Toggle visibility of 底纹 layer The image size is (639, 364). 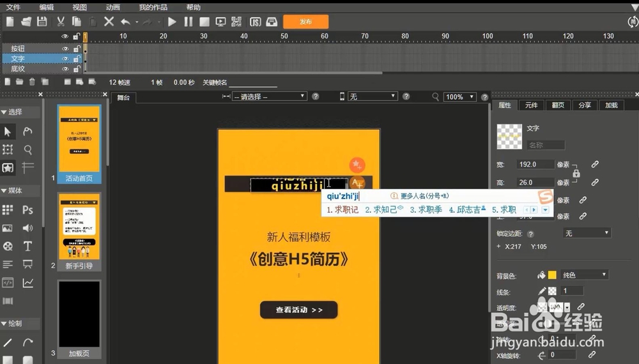(x=65, y=69)
